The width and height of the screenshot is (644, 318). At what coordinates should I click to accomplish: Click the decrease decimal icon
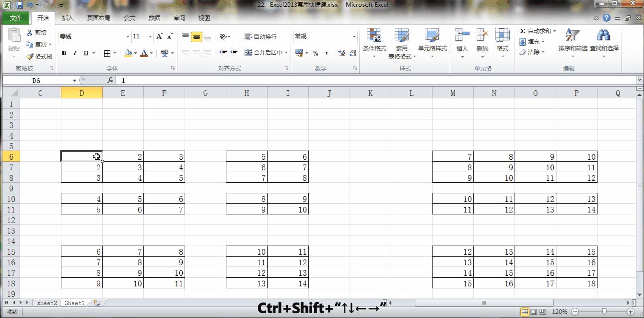tap(353, 53)
